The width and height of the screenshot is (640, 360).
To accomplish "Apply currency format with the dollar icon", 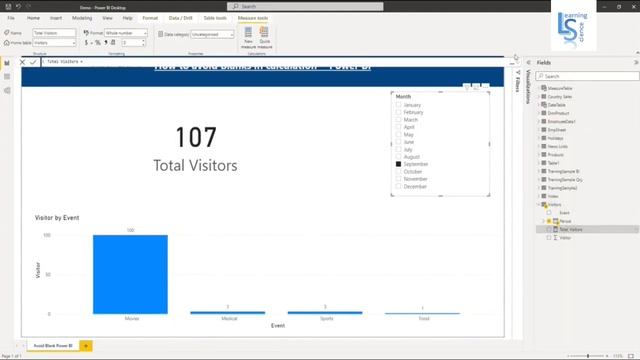I will pos(86,42).
